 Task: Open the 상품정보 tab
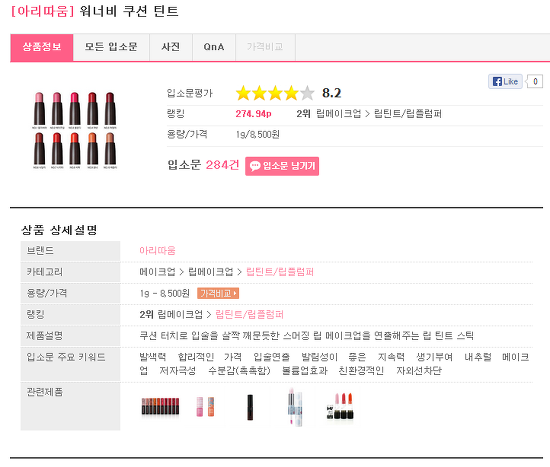coord(42,47)
